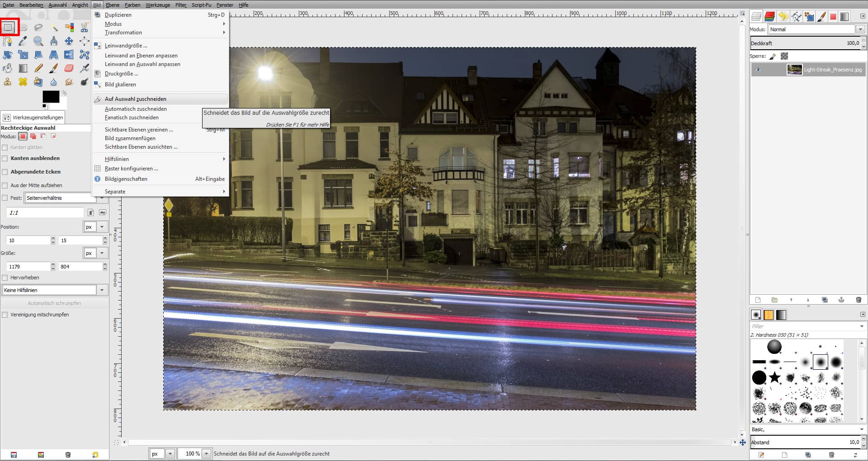Expand the Keine Hilfslinien dropdown

coord(102,290)
